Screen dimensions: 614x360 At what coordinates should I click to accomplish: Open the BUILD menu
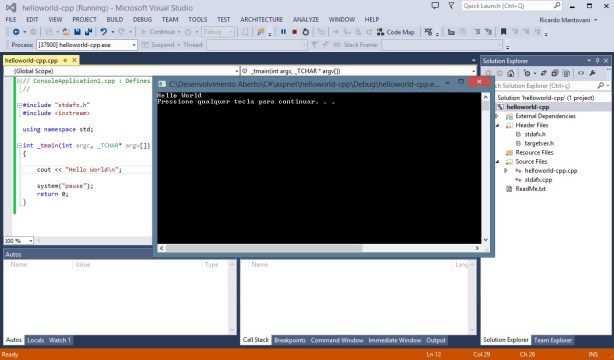(115, 19)
